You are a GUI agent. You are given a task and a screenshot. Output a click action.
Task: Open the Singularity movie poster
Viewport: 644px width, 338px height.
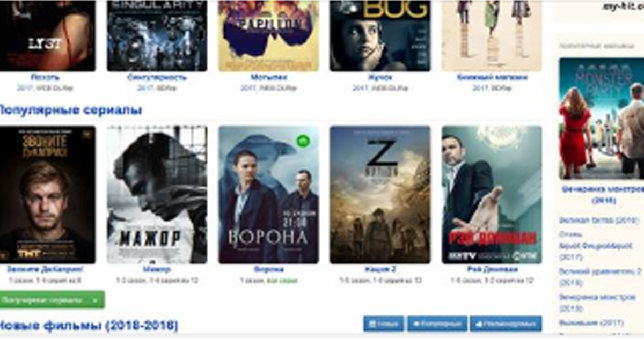point(157,35)
